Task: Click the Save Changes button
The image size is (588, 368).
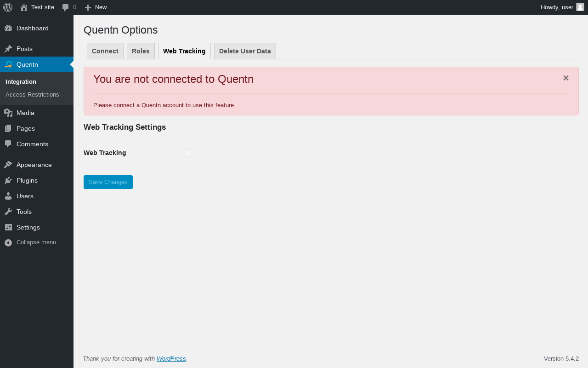Action: coord(108,182)
